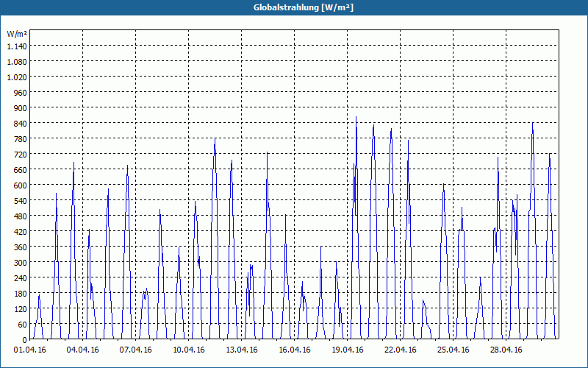The image size is (588, 368).
Task: Click the highest radiation peak above 840
Action: pyautogui.click(x=356, y=117)
